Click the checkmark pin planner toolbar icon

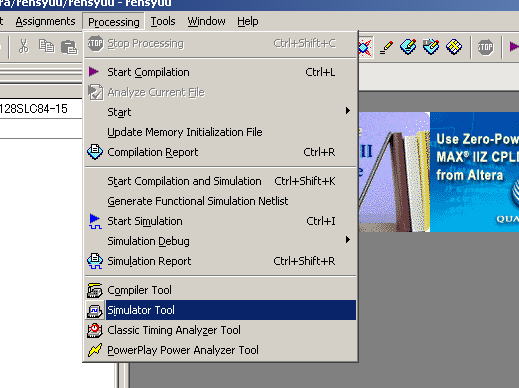pyautogui.click(x=431, y=47)
